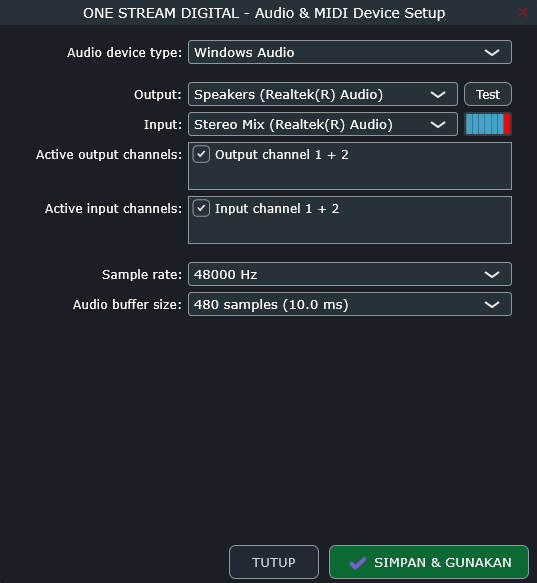Viewport: 537px width, 583px height.
Task: Click the "Active input channels:" label
Action: (x=113, y=209)
